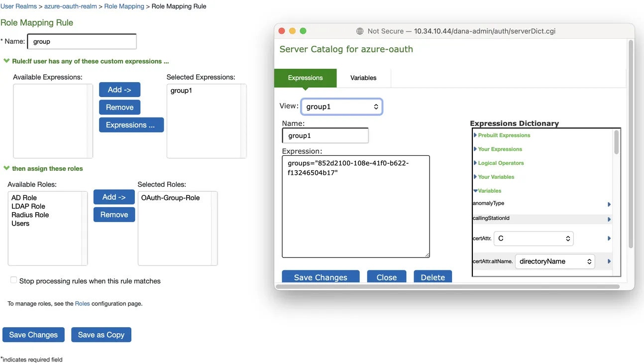Select group1 in Selected Expressions list

tap(181, 91)
